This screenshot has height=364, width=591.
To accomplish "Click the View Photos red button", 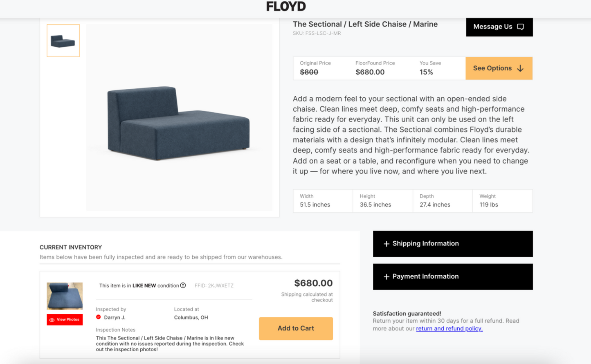I will tap(65, 319).
